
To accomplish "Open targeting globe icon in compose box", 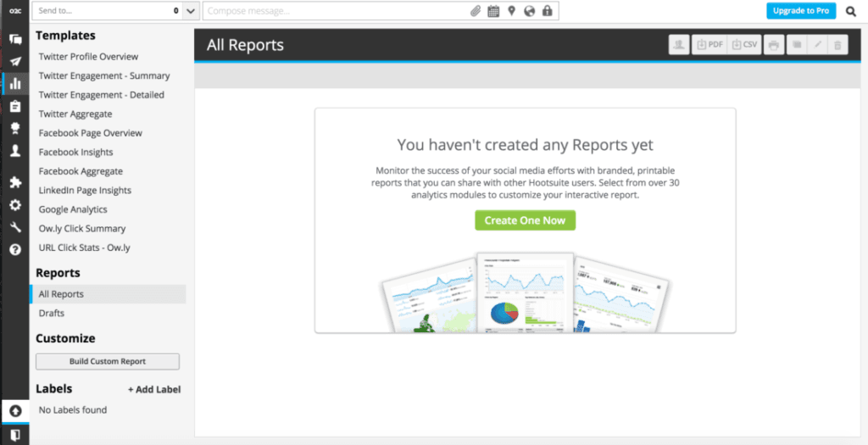I will (530, 11).
